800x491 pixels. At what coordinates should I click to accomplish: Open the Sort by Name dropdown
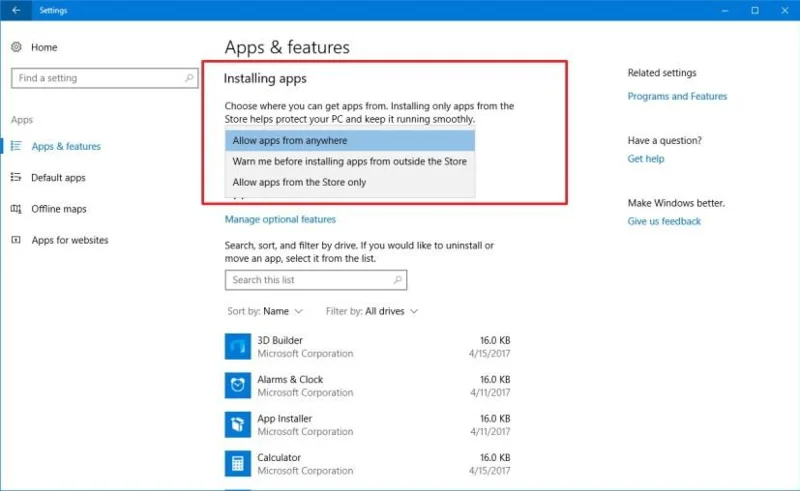coord(265,311)
